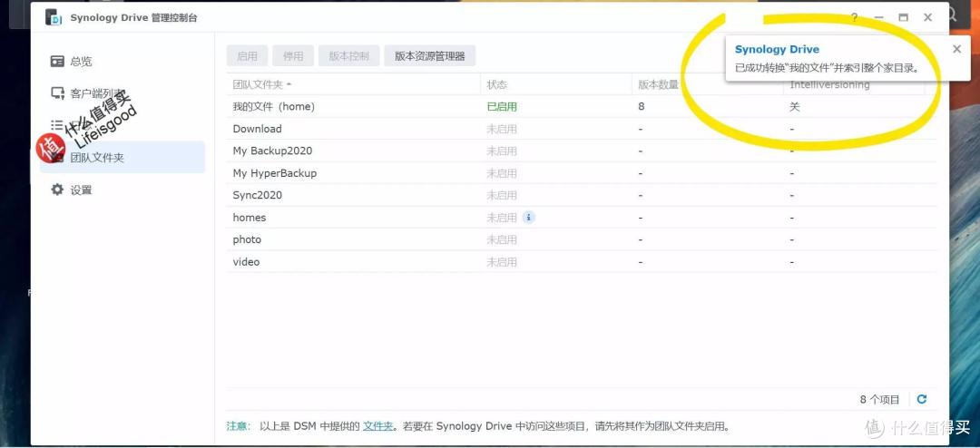Select the photo folder row
Image resolution: width=980 pixels, height=448 pixels.
pyautogui.click(x=582, y=240)
